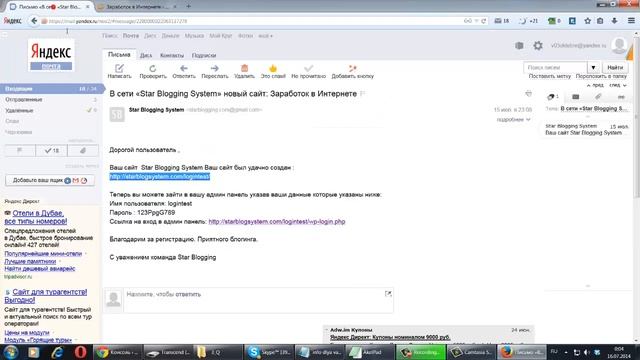Click the Написать compose mail icon
The image size is (640, 360).
[x=119, y=68]
